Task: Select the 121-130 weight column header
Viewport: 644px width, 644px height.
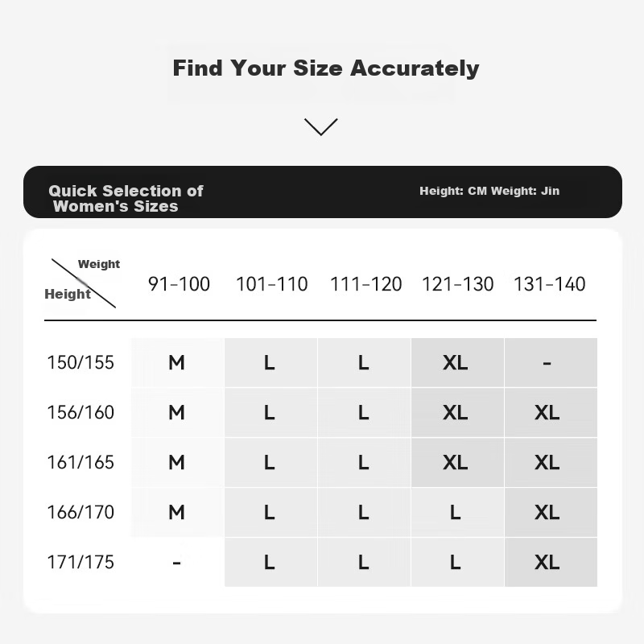Action: [x=457, y=284]
